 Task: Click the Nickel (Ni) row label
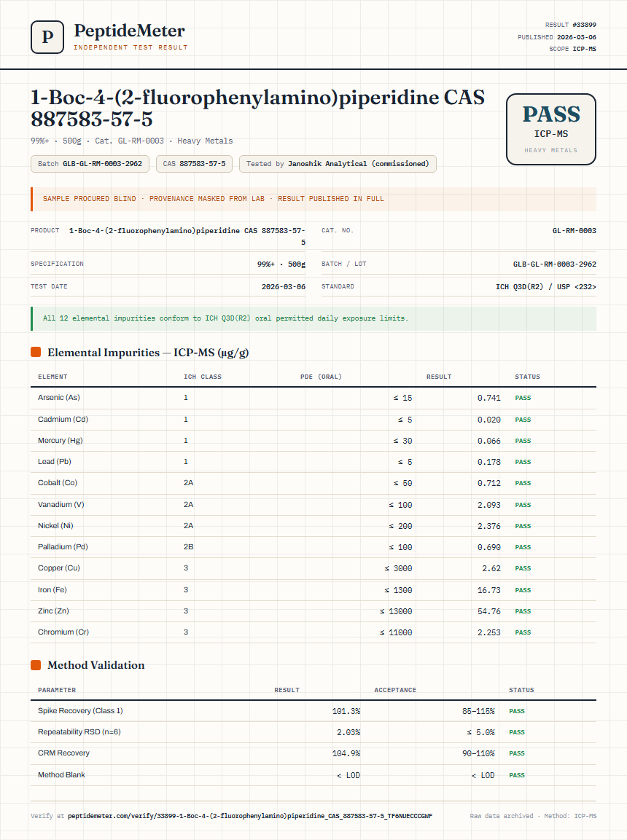(55, 525)
